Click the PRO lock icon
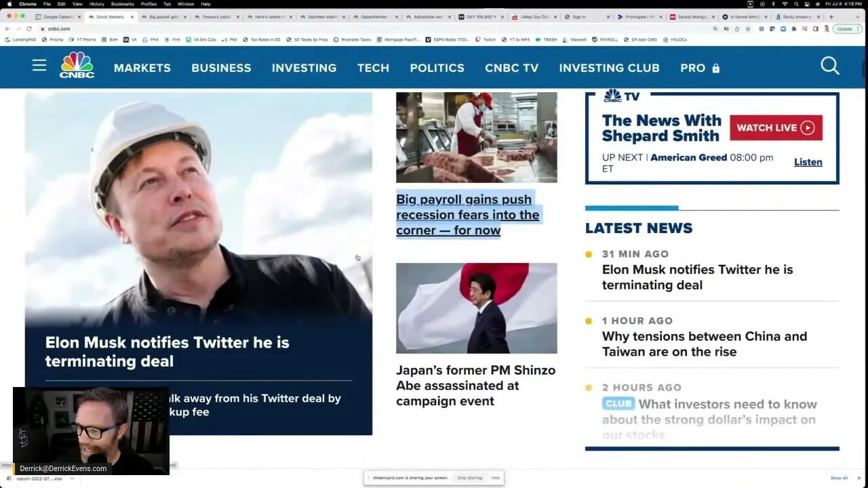Image resolution: width=868 pixels, height=488 pixels. tap(715, 68)
